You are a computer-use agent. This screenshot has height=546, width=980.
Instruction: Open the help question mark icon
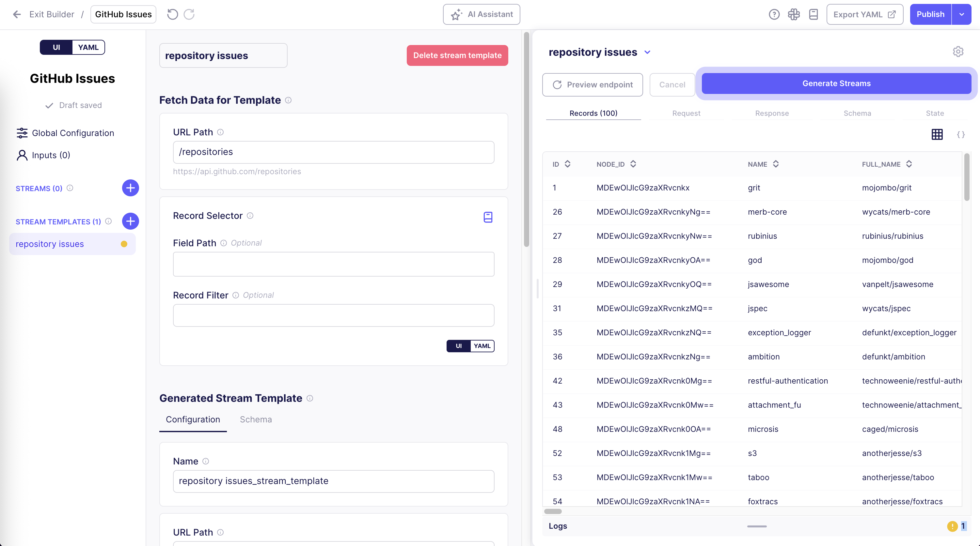click(774, 14)
